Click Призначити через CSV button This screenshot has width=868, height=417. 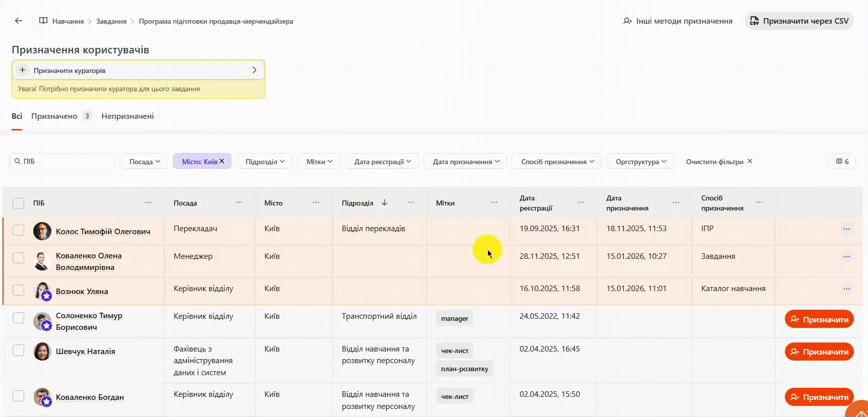click(x=799, y=21)
